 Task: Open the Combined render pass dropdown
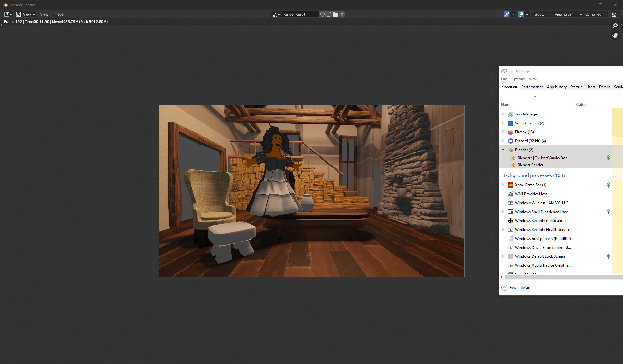pyautogui.click(x=596, y=14)
